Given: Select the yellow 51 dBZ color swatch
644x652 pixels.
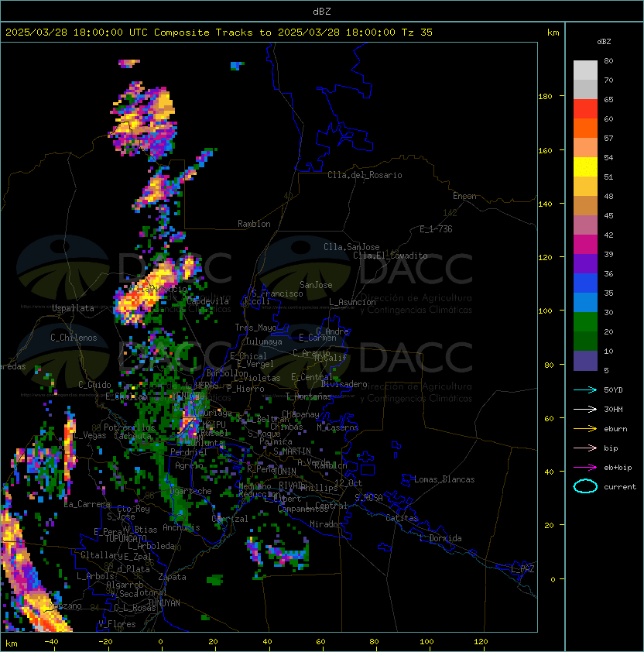Looking at the screenshot, I should 585,167.
